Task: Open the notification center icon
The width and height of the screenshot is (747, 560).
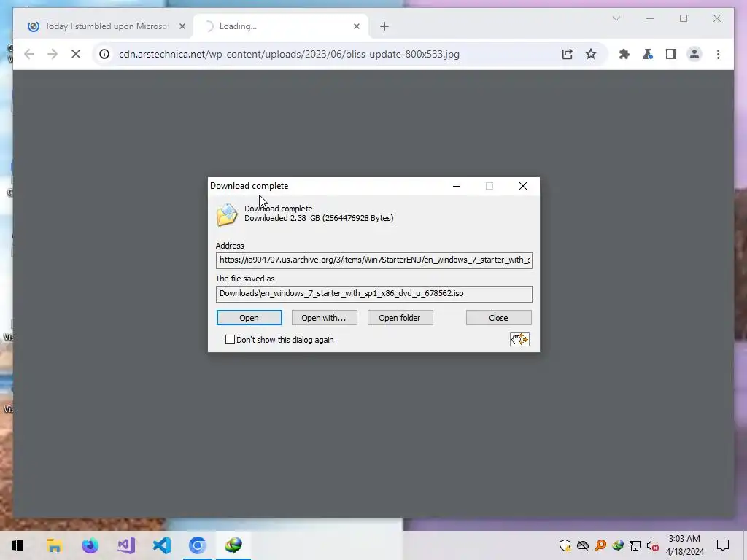Action: click(723, 545)
